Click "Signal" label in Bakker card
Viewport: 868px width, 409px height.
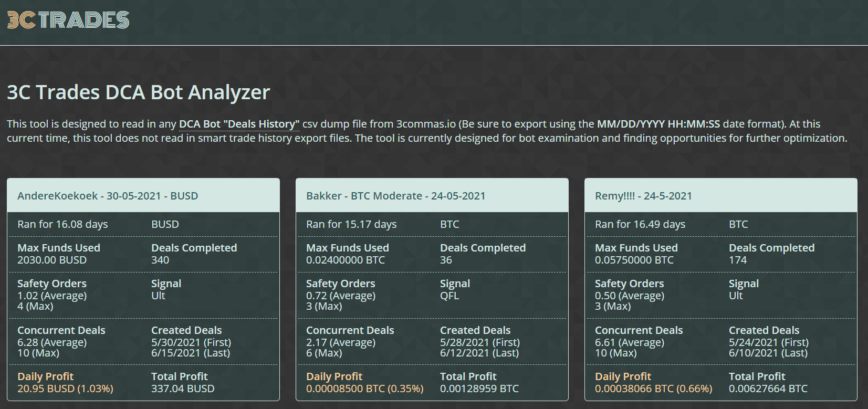pyautogui.click(x=455, y=284)
